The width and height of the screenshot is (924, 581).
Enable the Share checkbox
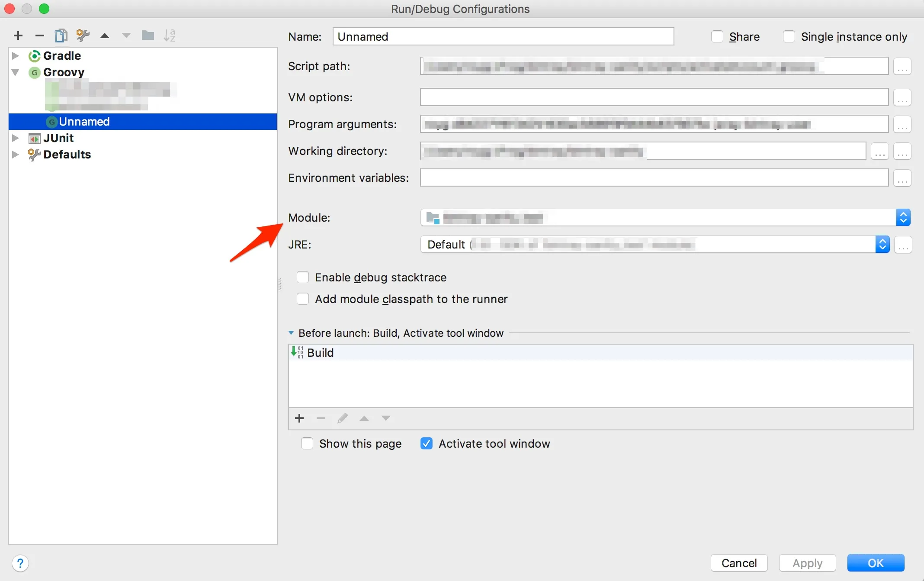(717, 37)
